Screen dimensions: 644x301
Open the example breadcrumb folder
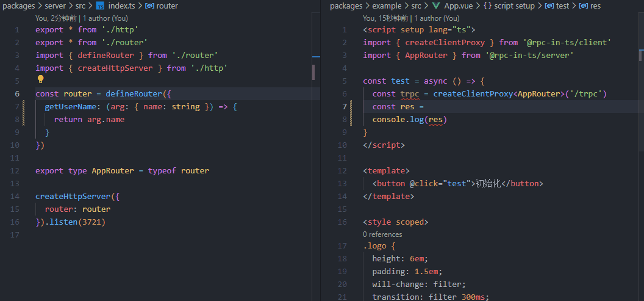tap(387, 6)
